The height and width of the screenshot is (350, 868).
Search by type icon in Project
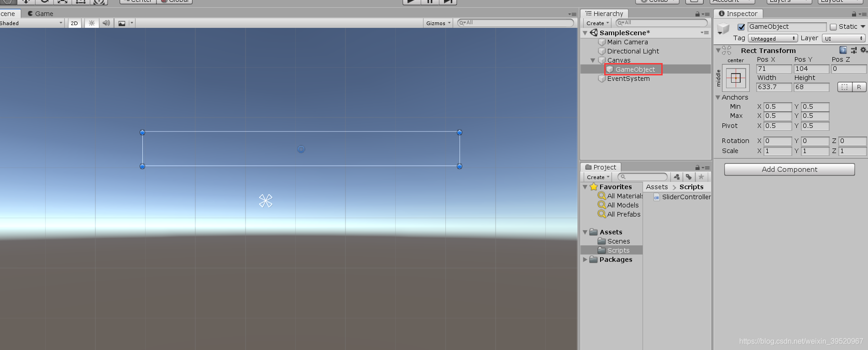click(677, 177)
